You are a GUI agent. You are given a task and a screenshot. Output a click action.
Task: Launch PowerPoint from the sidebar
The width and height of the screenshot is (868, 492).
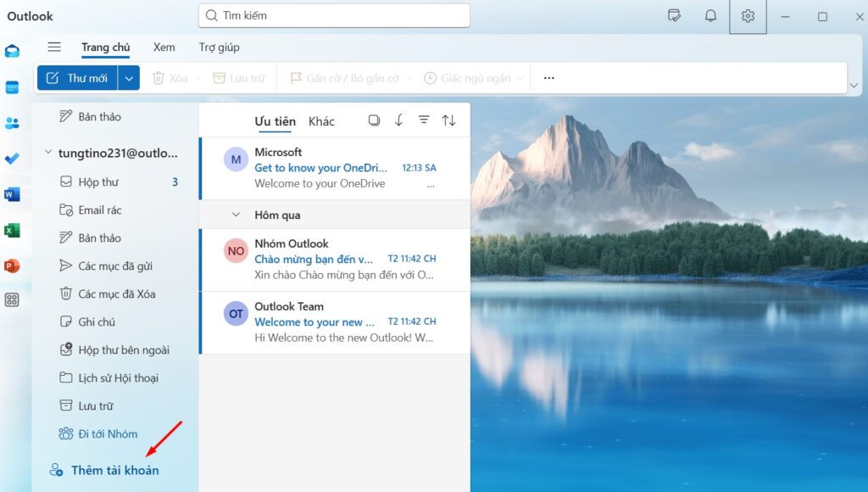[12, 266]
